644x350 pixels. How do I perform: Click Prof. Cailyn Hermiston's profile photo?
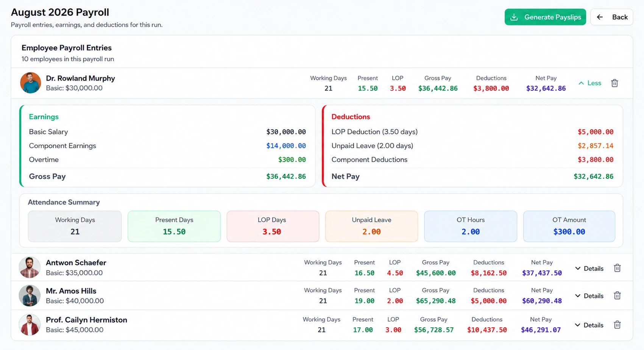[x=30, y=325]
